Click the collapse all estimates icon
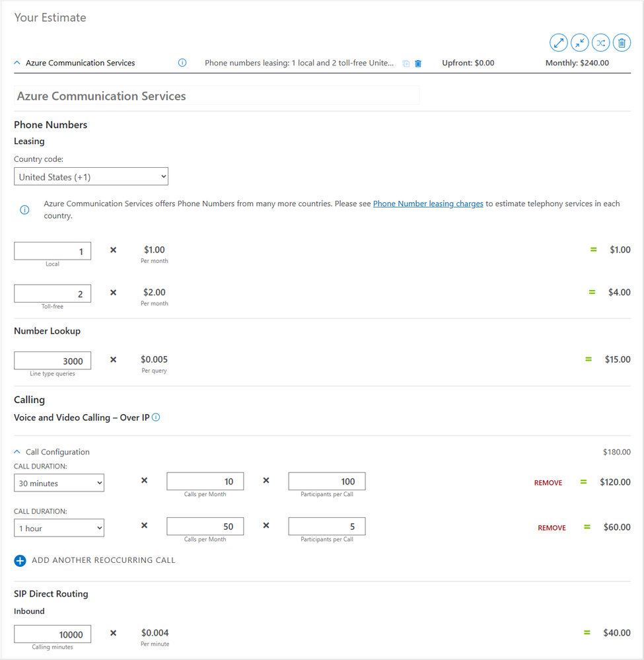644x660 pixels. pos(580,42)
